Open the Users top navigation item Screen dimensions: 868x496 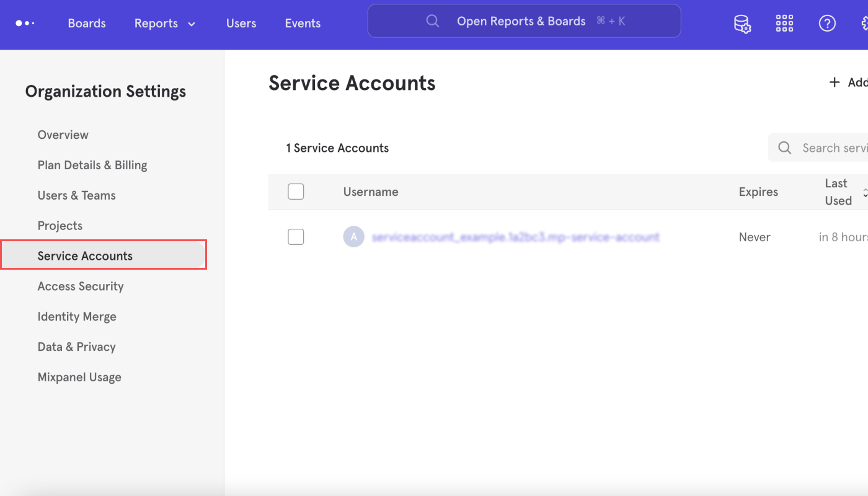coord(241,24)
